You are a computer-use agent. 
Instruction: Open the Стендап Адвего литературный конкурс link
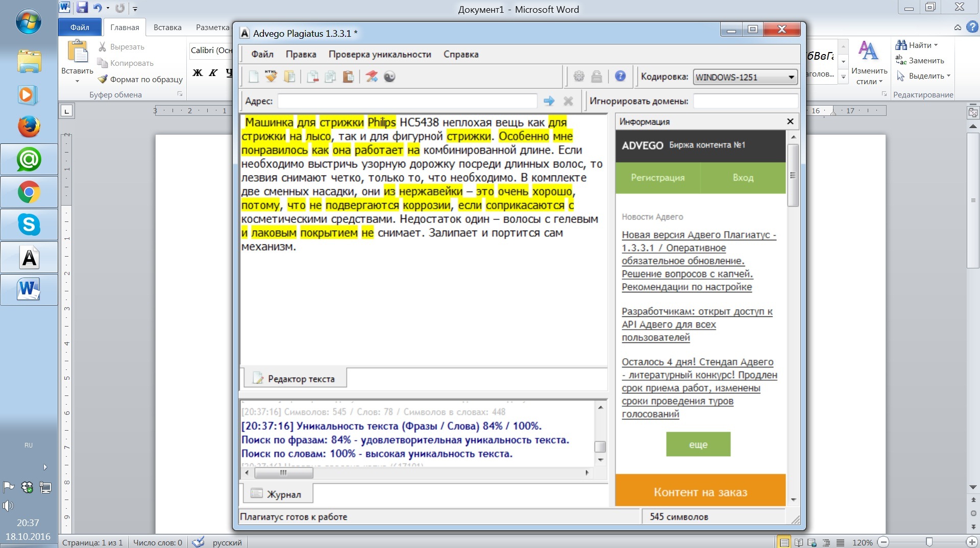[699, 388]
